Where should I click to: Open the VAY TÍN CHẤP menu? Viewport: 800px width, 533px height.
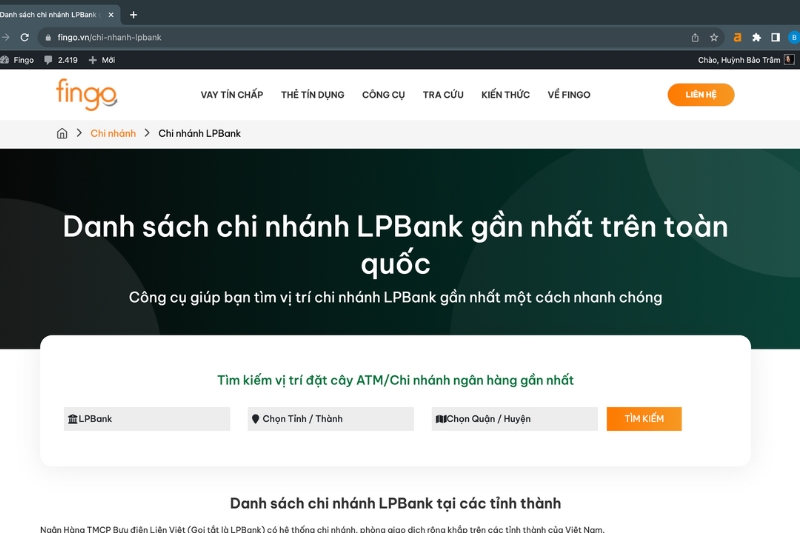[232, 95]
